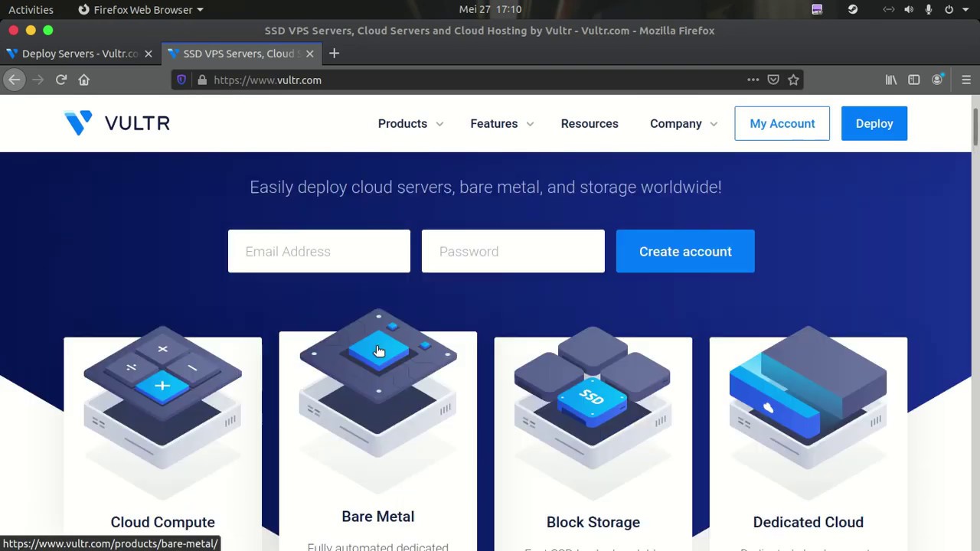Click the Bare Metal chip illustration
980x551 pixels.
pyautogui.click(x=378, y=383)
